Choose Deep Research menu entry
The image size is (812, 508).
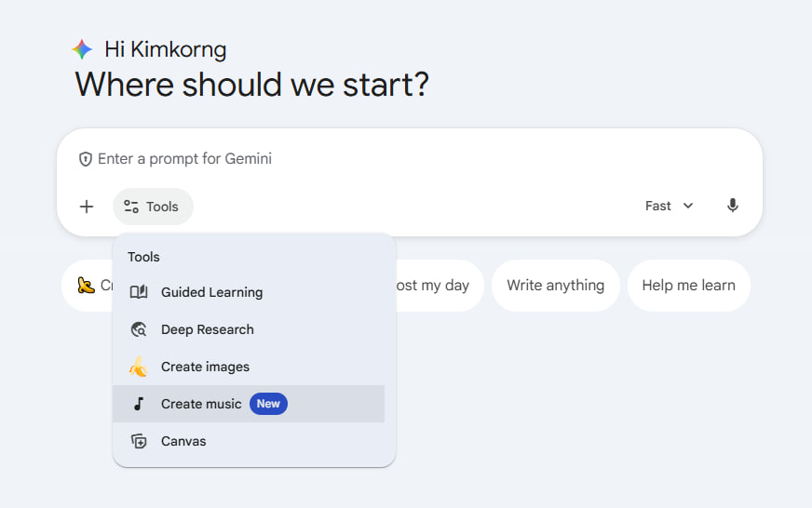click(207, 329)
